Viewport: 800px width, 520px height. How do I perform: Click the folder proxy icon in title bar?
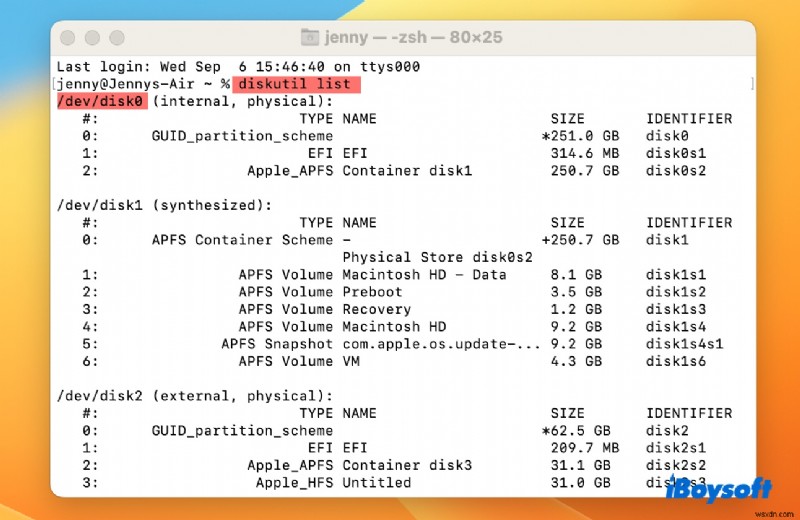click(310, 37)
